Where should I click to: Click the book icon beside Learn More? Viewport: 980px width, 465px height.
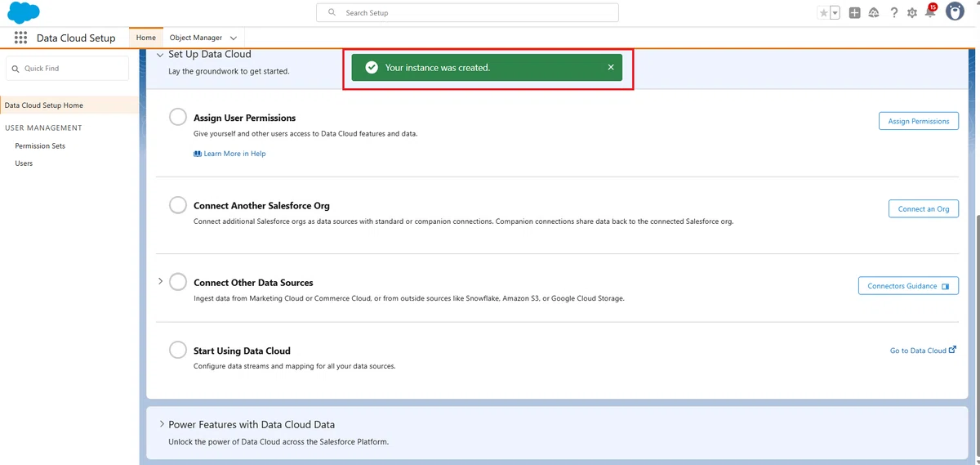[x=198, y=154]
